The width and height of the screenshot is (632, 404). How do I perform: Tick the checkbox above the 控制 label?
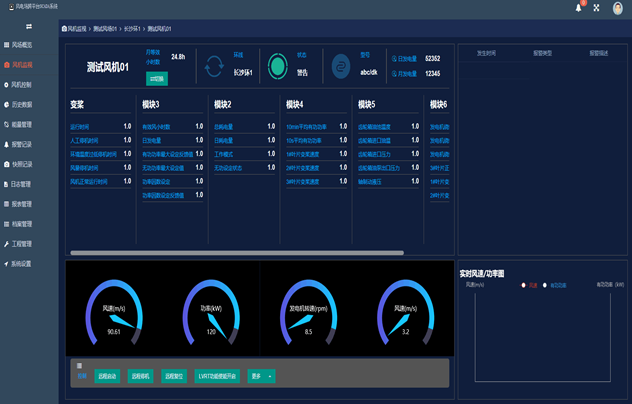point(79,366)
